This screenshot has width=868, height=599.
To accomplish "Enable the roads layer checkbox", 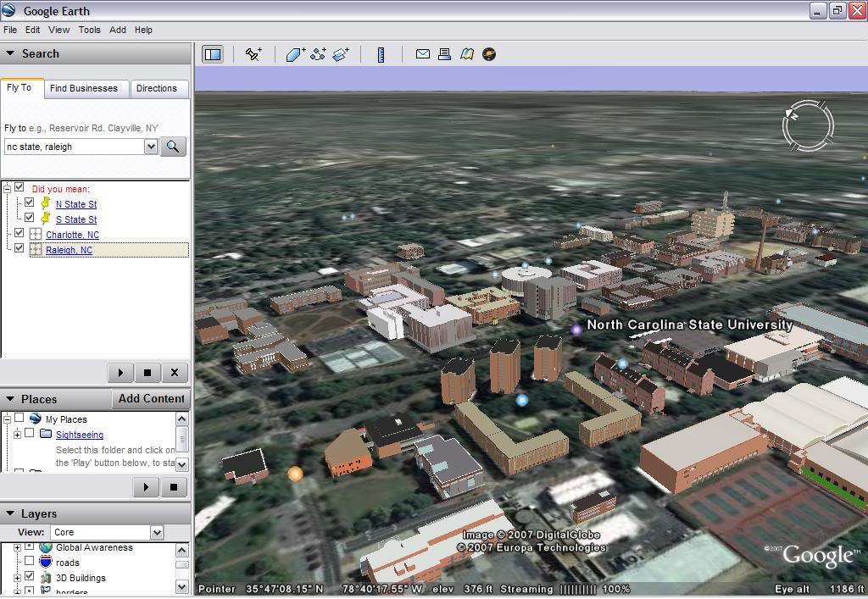I will point(30,562).
